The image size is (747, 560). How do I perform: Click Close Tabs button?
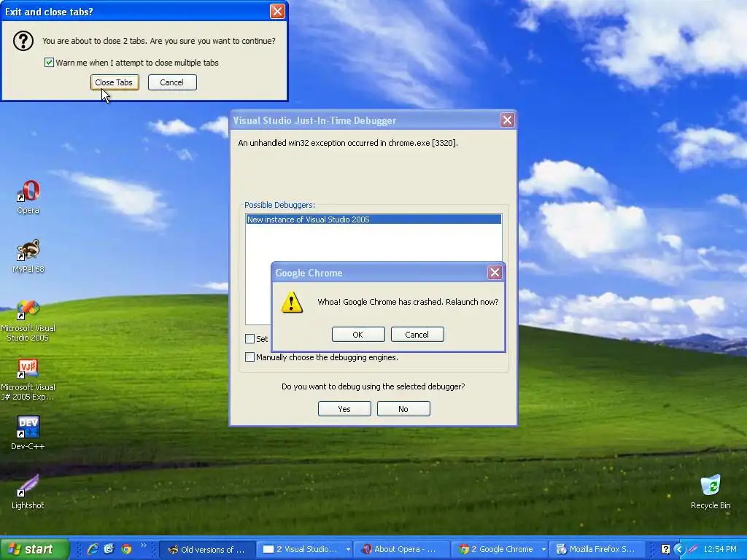[x=115, y=82]
